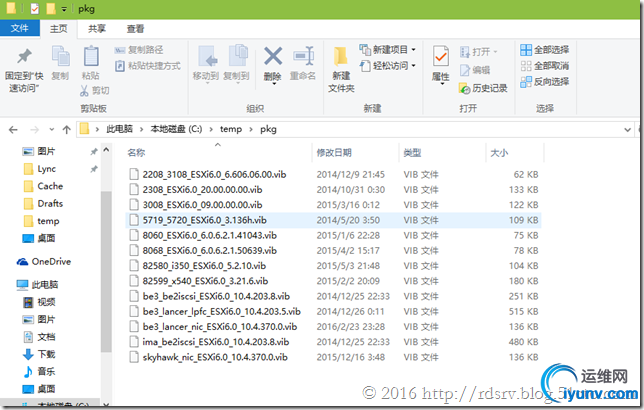Click the Move to icon
This screenshot has width=644, height=410.
click(208, 56)
